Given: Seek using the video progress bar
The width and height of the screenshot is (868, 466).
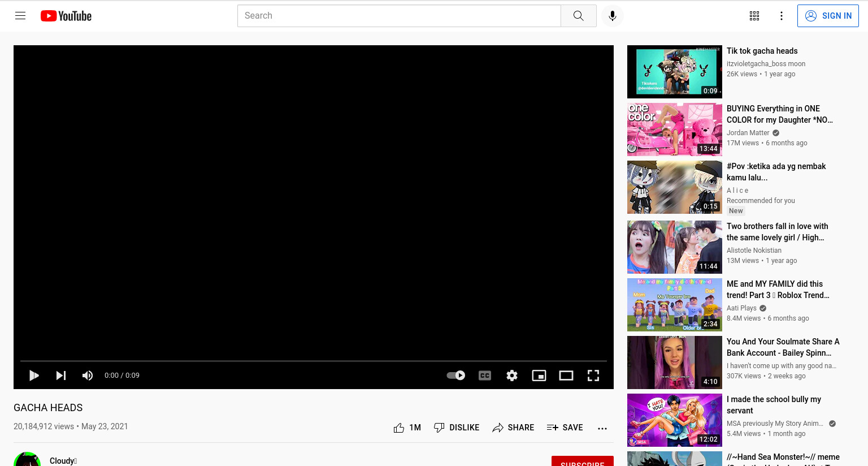Looking at the screenshot, I should 314,361.
